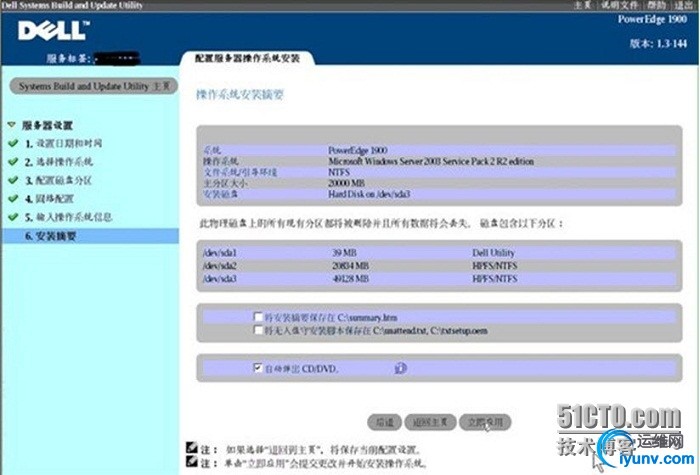Screen dimensions: 700x475
Task: Open 主页 in the top menu
Action: [583, 5]
